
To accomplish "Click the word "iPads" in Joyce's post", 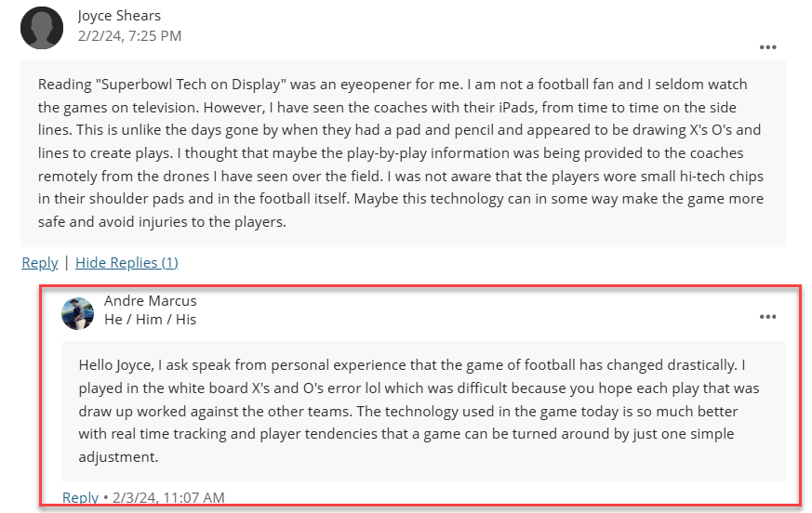I will (518, 107).
